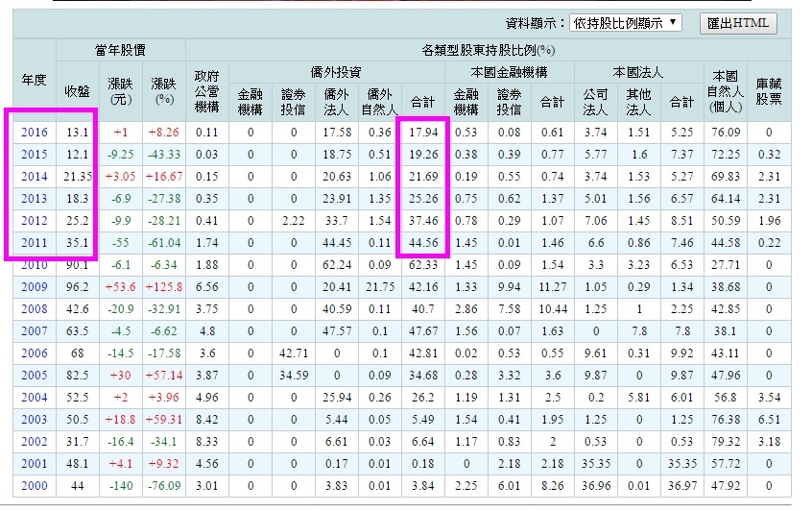The height and width of the screenshot is (511, 812).
Task: Open the 2013 year link
Action: tap(35, 199)
